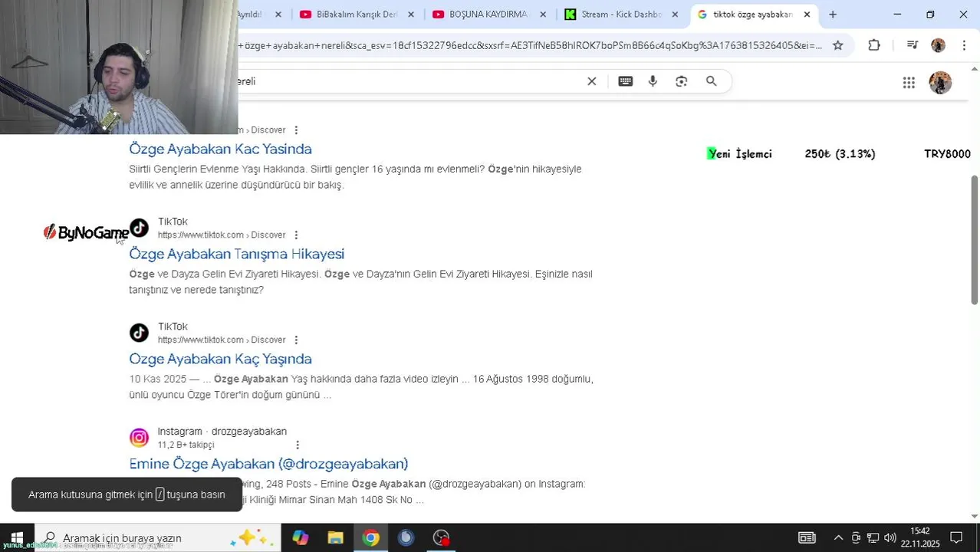Viewport: 980px width, 552px height.
Task: Open Özge Ayabakan Tanışma Hikayesi result
Action: 236,255
